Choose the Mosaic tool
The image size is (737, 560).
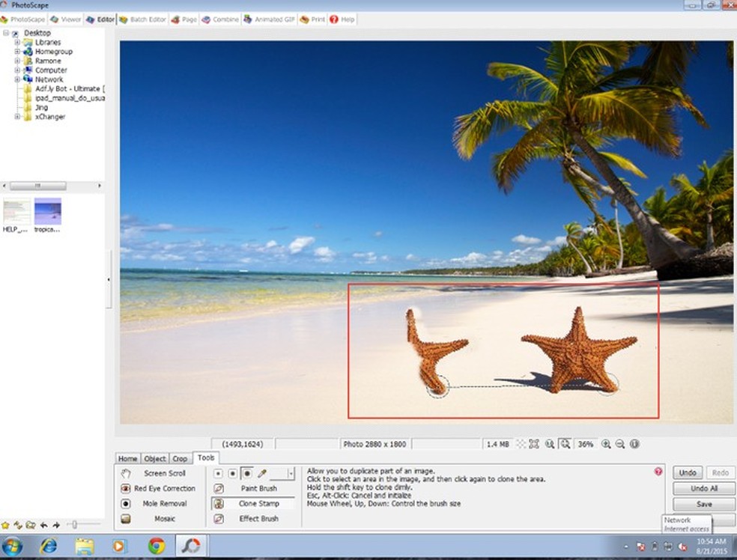click(x=164, y=519)
